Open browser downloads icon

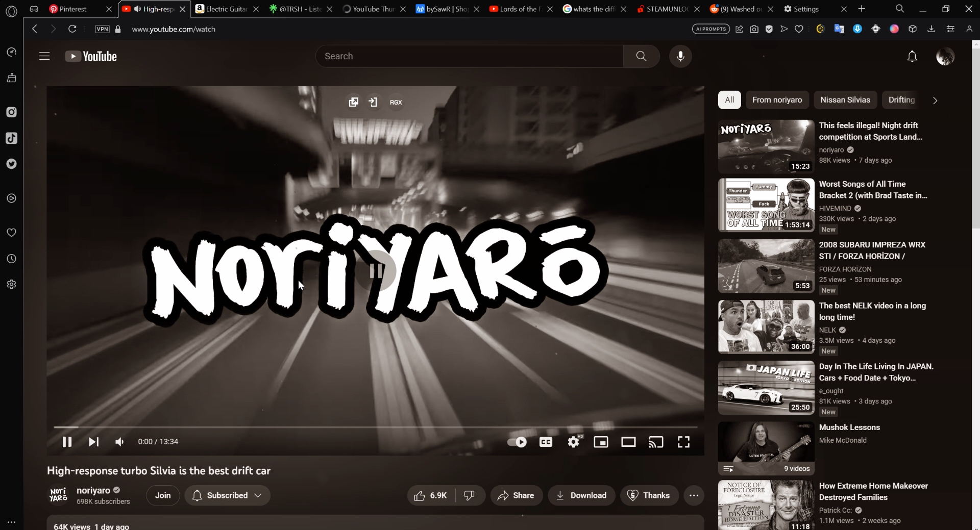(932, 29)
